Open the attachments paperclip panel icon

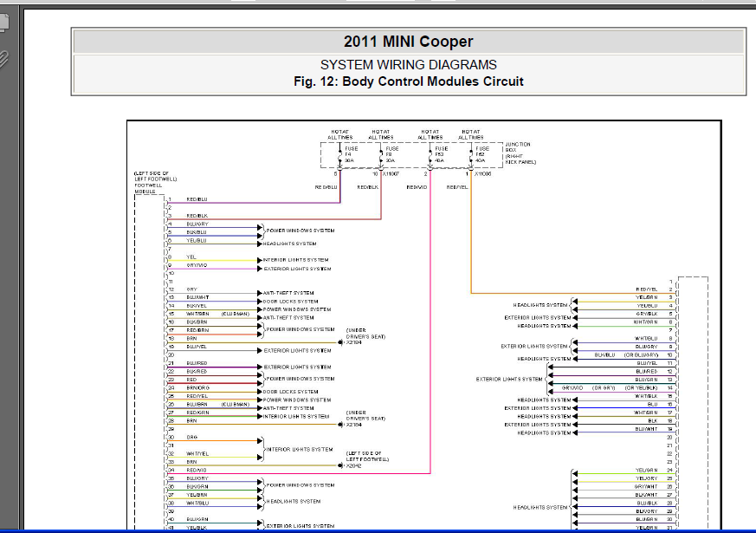[3, 59]
